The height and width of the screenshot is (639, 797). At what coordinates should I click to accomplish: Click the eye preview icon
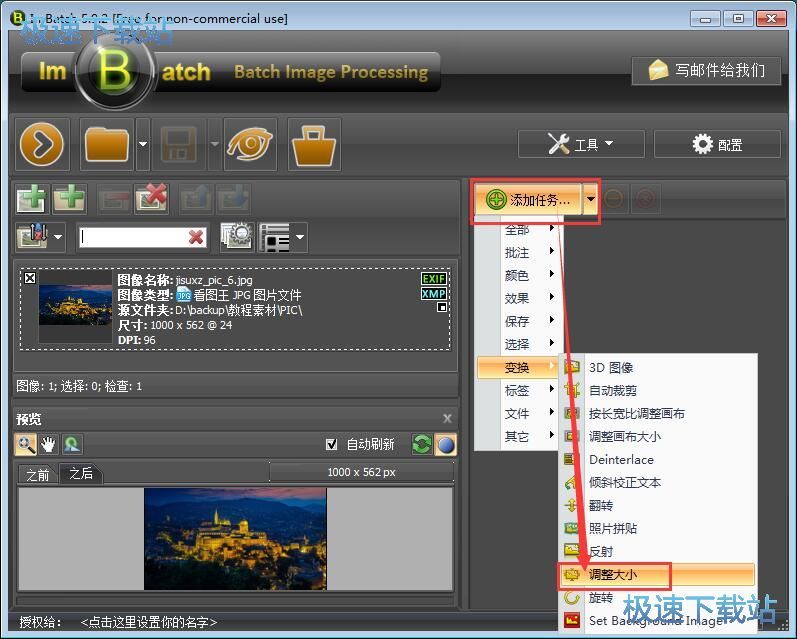point(250,144)
